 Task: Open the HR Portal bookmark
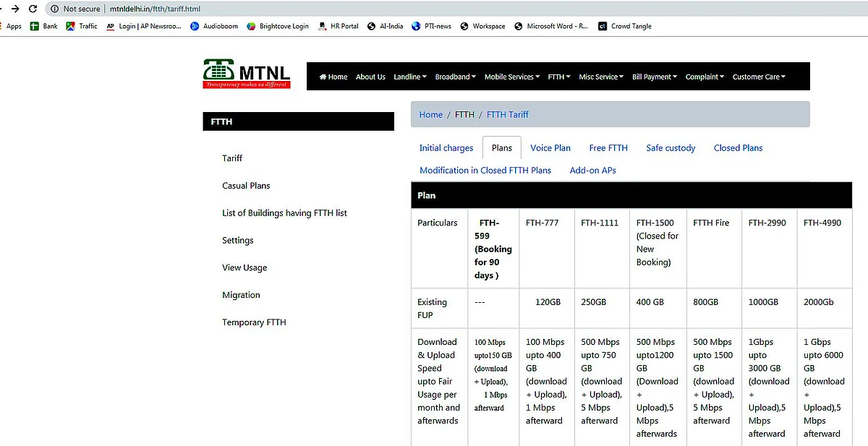[338, 26]
